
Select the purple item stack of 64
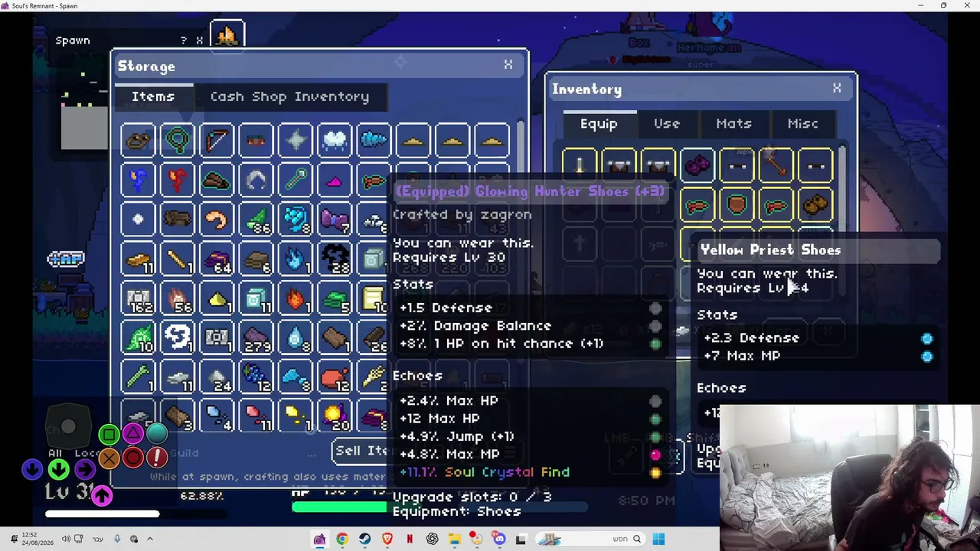click(x=217, y=260)
